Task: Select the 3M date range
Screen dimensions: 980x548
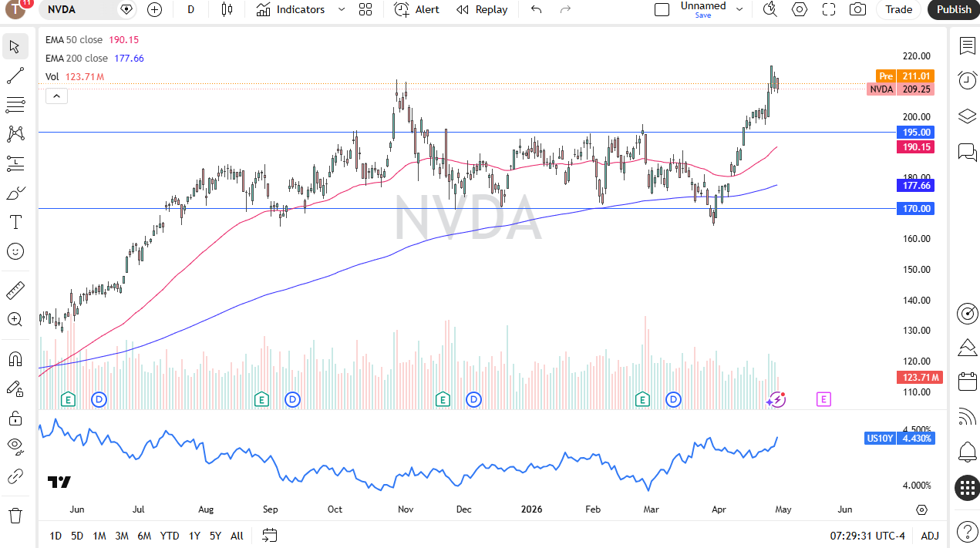Action: coord(122,536)
